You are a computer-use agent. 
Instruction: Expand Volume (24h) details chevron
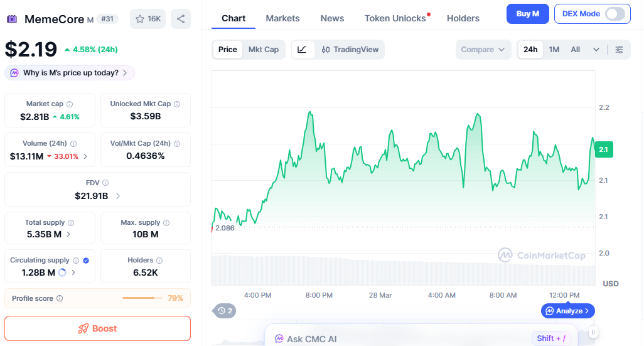click(85, 156)
